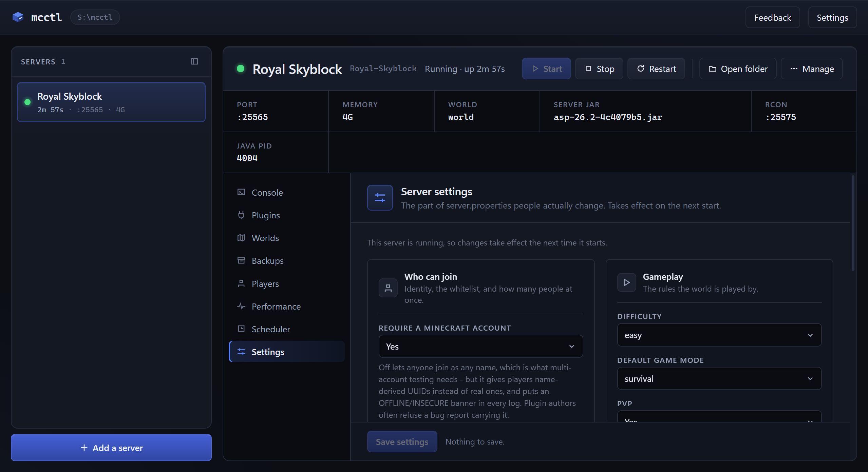Click the Running uptime status text
Viewport: 868px width, 472px height.
click(465, 69)
